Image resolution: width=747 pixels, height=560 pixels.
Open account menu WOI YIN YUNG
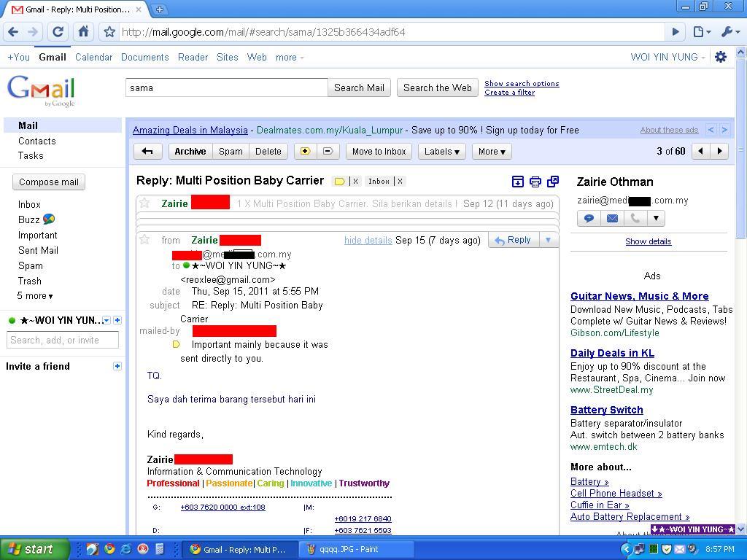667,57
